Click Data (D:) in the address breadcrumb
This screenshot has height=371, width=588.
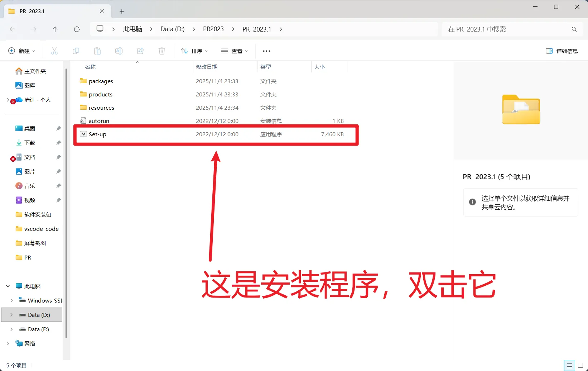pyautogui.click(x=173, y=29)
